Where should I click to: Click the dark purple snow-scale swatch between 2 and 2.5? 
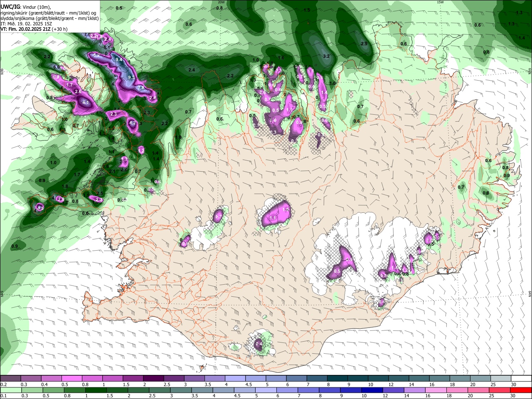pyautogui.click(x=153, y=378)
